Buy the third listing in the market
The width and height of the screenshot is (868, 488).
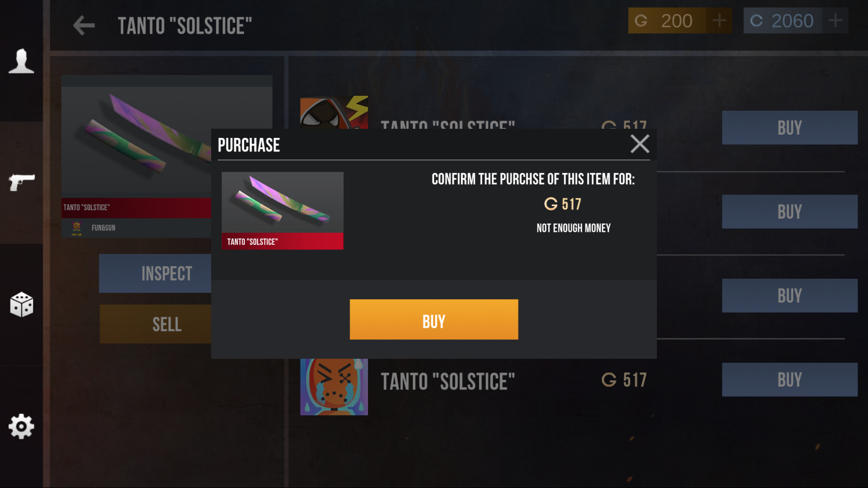pos(789,296)
